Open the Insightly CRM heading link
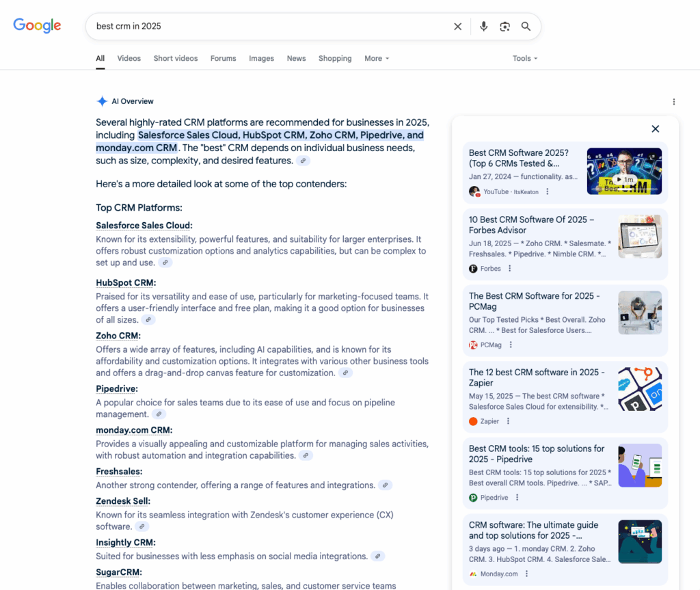This screenshot has width=700, height=590. (x=126, y=543)
